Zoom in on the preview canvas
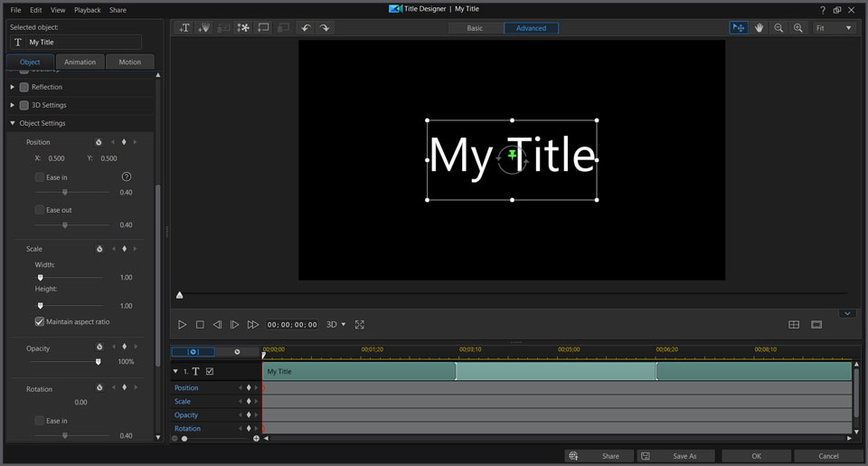Image resolution: width=868 pixels, height=466 pixels. [797, 28]
